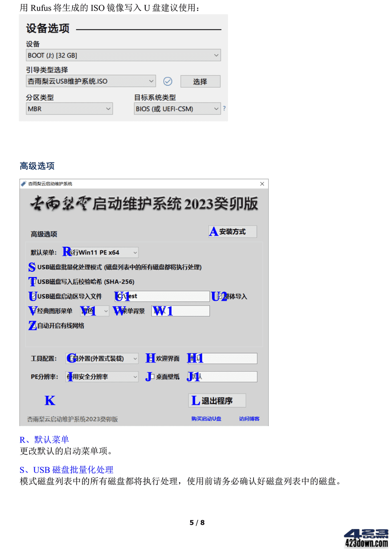The image size is (392, 554).
Task: Click the 安装方式 button
Action: pos(232,231)
